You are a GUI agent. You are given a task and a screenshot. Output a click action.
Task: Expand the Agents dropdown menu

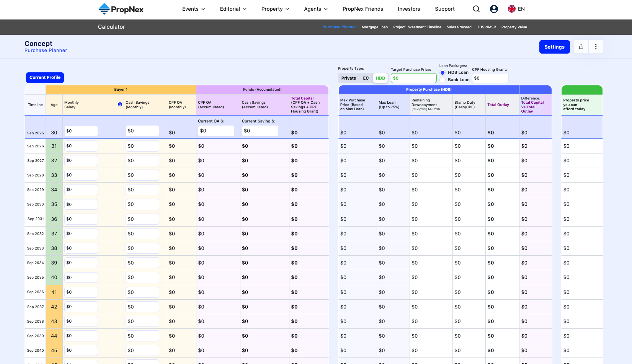[316, 9]
